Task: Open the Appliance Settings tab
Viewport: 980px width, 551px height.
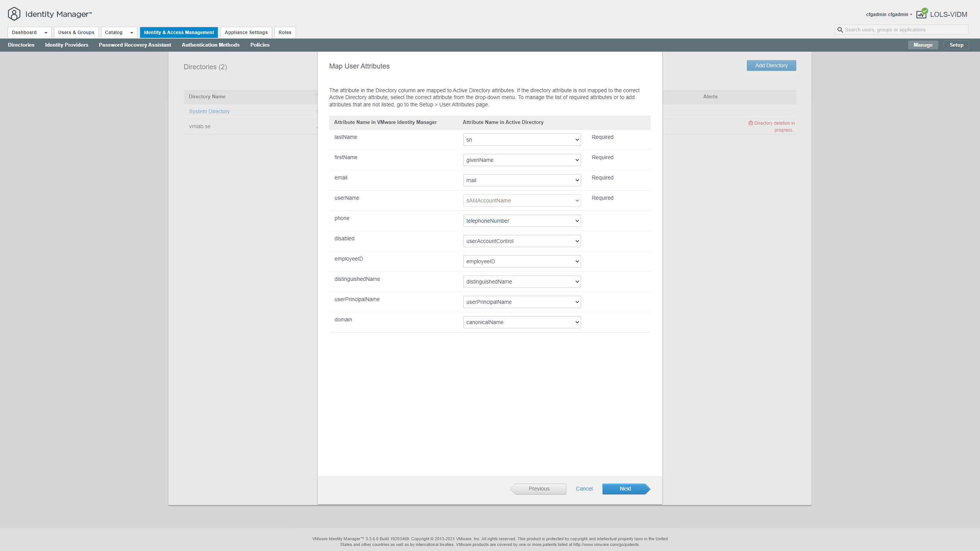Action: tap(246, 33)
